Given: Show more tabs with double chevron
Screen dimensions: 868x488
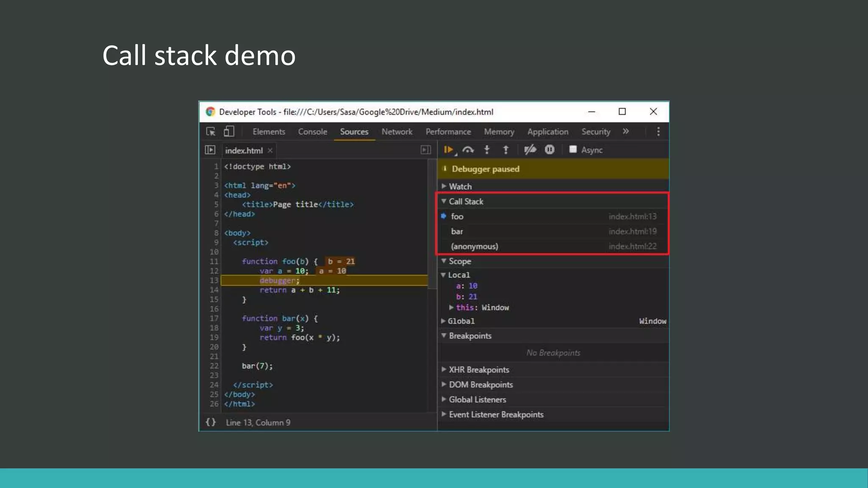Looking at the screenshot, I should pos(626,132).
